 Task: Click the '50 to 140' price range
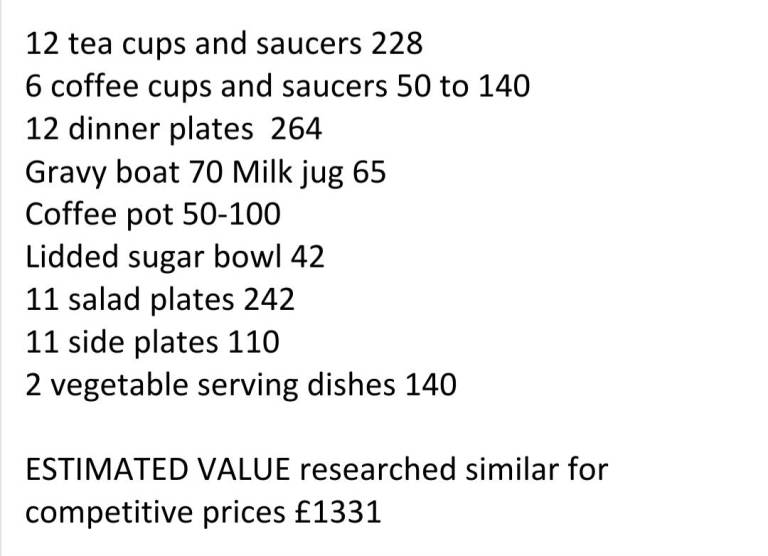(x=463, y=86)
